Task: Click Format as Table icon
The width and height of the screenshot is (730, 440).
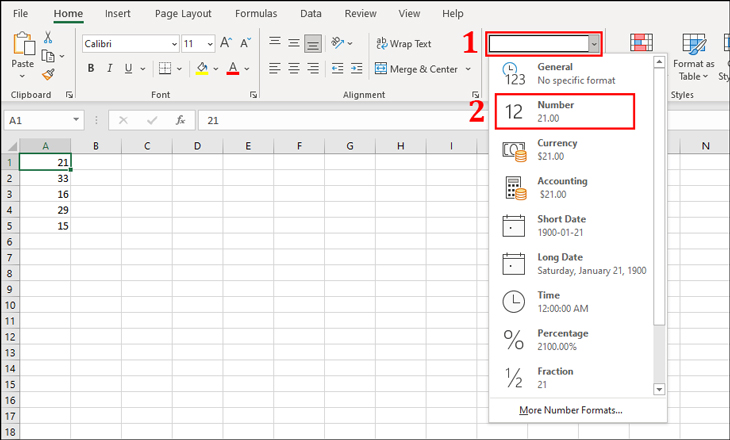Action: tap(694, 57)
